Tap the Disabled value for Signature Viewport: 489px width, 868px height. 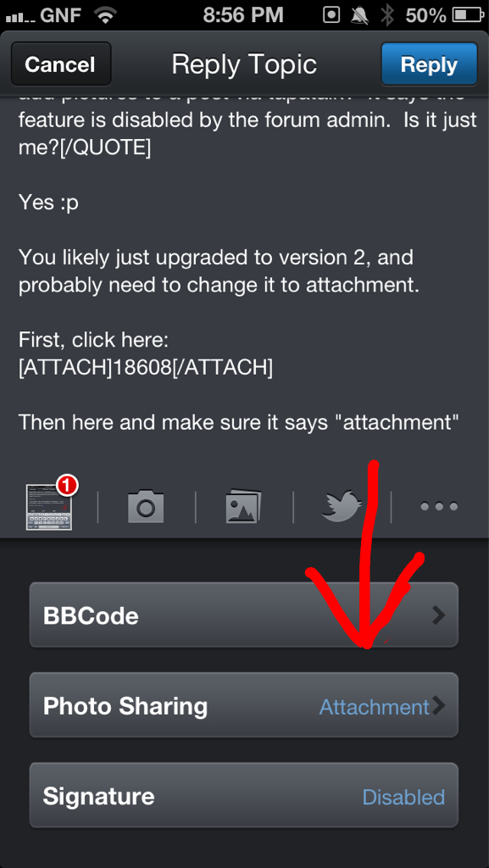[x=403, y=797]
